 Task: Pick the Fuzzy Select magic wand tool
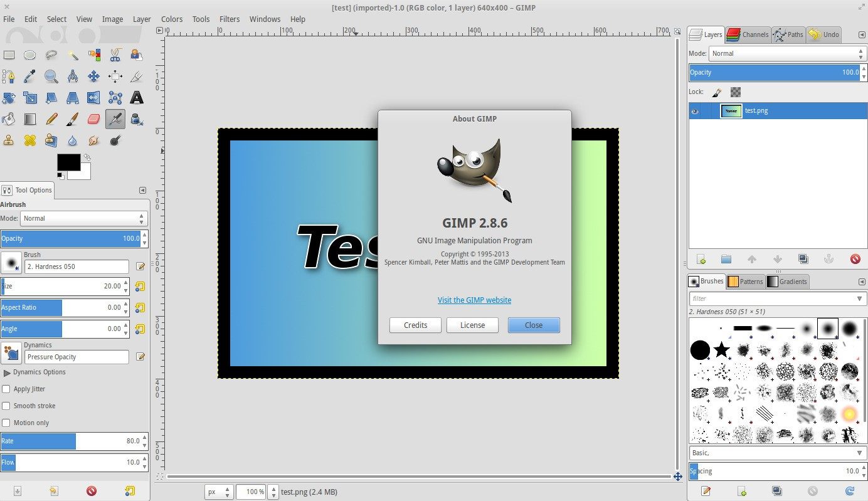(x=73, y=55)
